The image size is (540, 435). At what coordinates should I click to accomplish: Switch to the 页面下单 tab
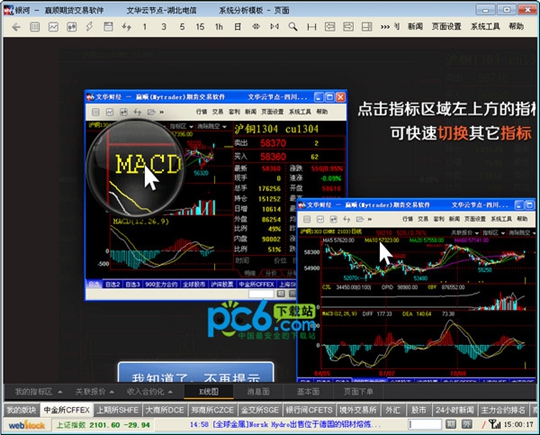point(358,392)
